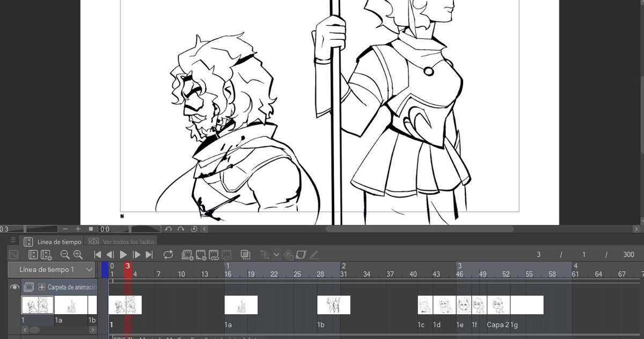
Task: Click the delete keyframe icon
Action: coord(288,255)
